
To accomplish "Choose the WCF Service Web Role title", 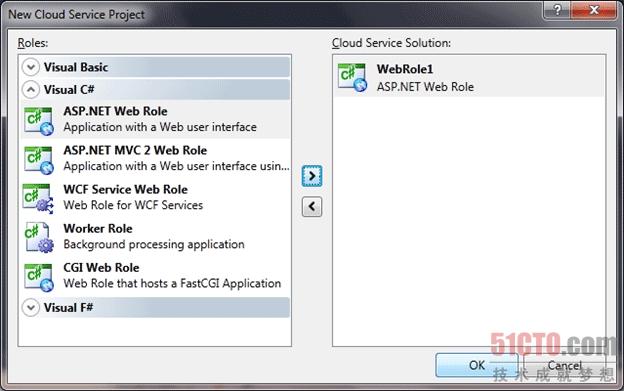I will click(x=125, y=189).
